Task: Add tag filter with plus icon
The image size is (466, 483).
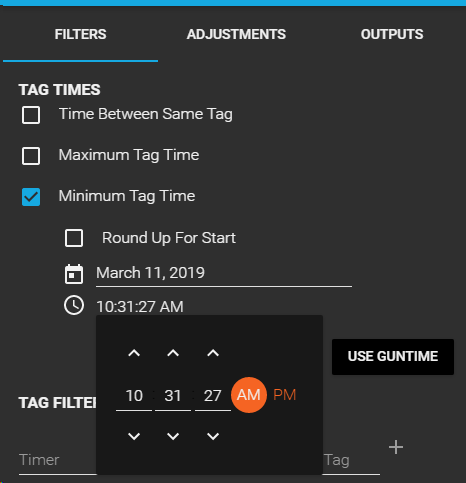Action: click(396, 447)
